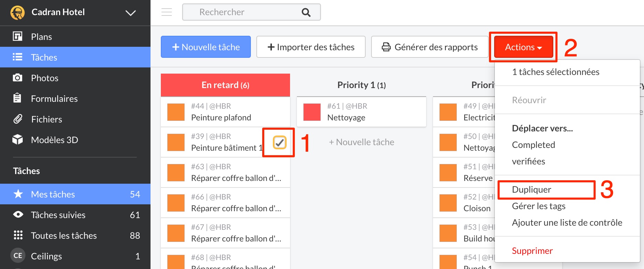The height and width of the screenshot is (269, 644).
Task: Open Fichiers paperclip icon
Action: tap(18, 119)
